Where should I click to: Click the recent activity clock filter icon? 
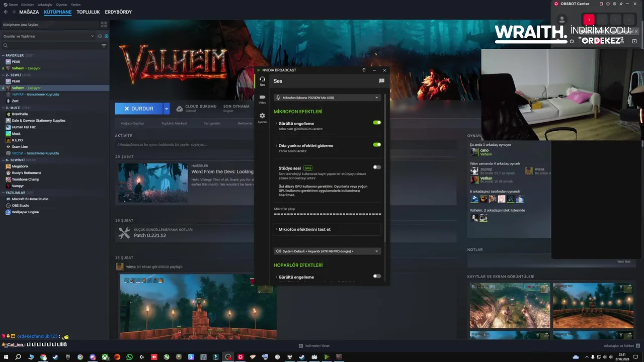100,36
